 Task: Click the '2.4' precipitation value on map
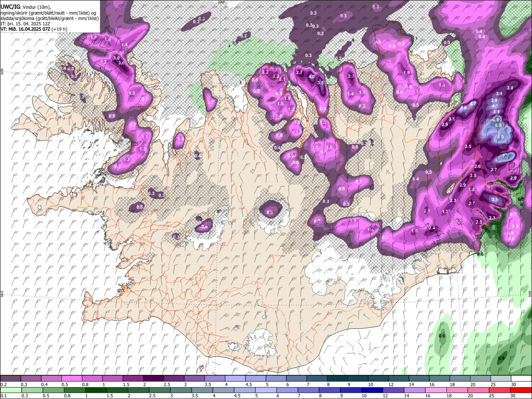coord(432,228)
